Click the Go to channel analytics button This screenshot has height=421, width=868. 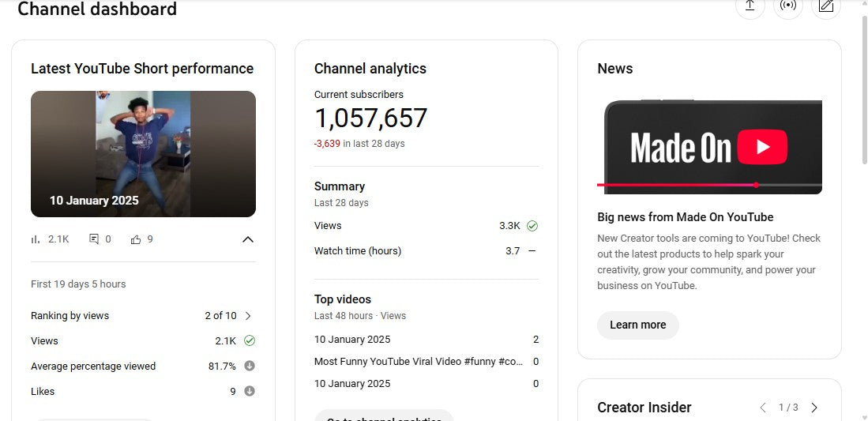click(x=384, y=416)
